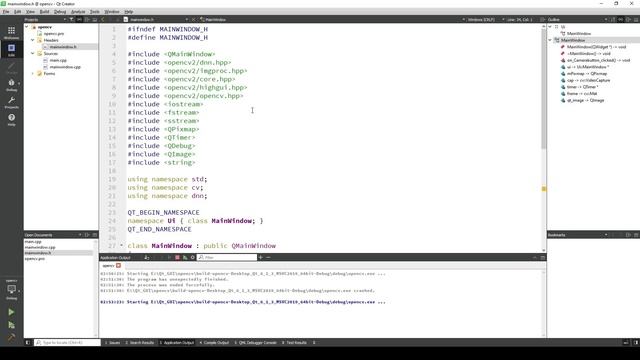Open the Debug menu
Screen dimensions: 640x360
point(60,11)
